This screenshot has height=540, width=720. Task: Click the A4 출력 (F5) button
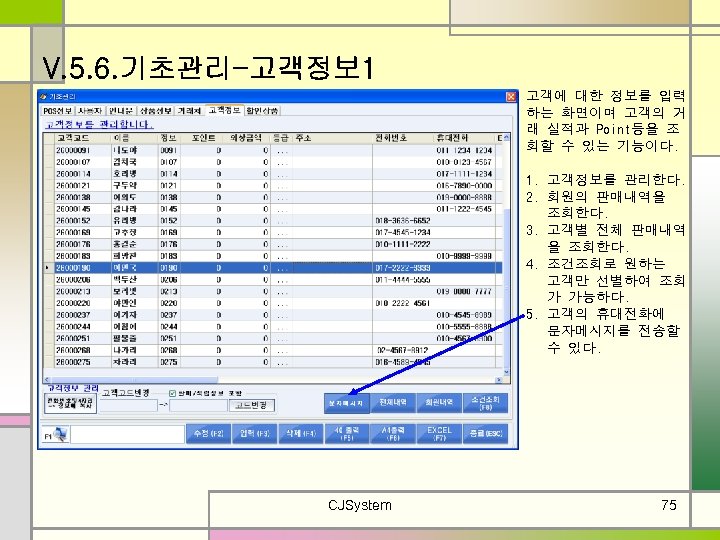point(347,433)
